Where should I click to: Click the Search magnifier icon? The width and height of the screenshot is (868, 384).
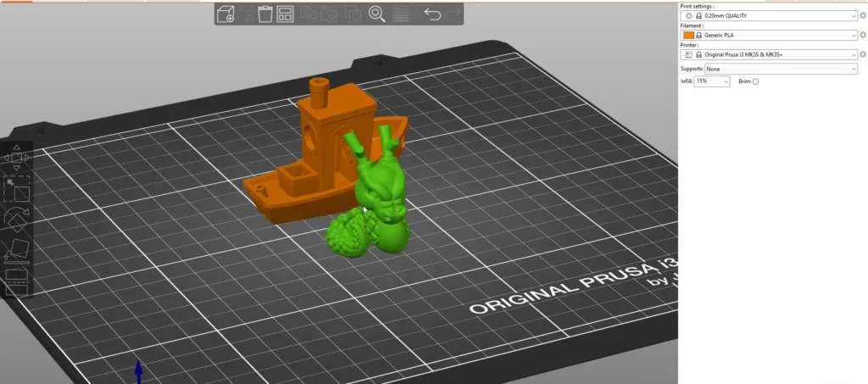[x=377, y=14]
